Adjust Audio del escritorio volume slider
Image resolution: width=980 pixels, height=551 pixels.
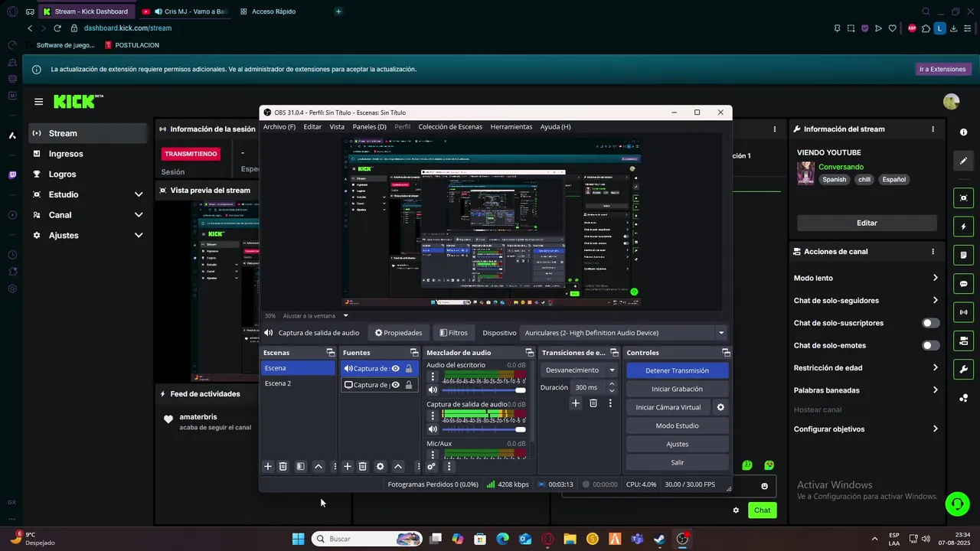click(x=484, y=390)
